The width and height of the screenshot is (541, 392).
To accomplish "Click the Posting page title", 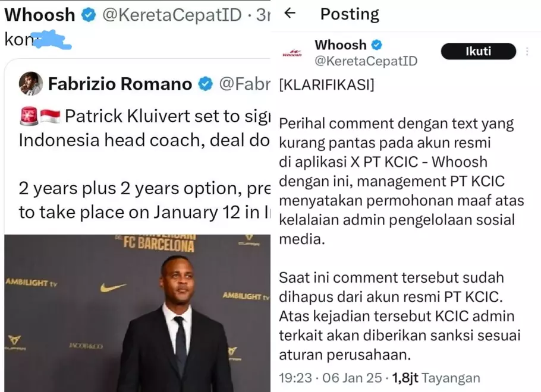I will click(x=350, y=14).
